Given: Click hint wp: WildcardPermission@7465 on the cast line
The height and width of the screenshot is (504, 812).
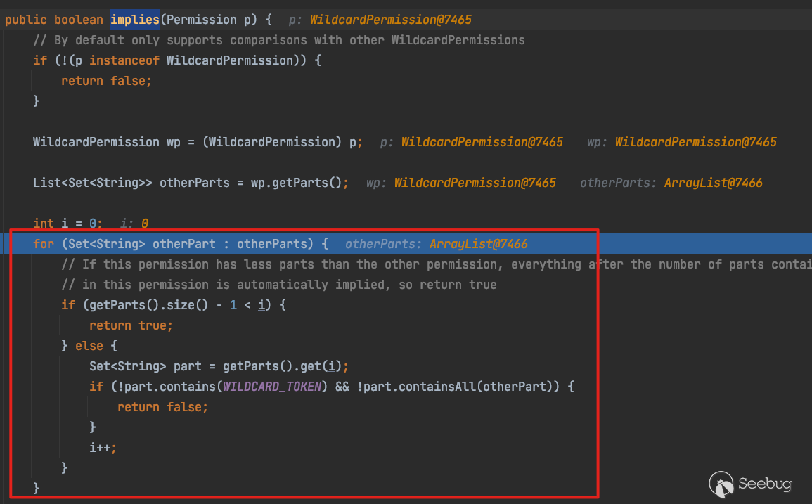Looking at the screenshot, I should 681,142.
